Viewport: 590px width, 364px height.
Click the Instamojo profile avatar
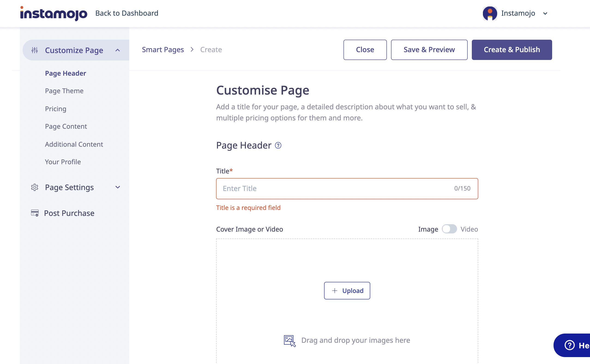[x=490, y=13]
